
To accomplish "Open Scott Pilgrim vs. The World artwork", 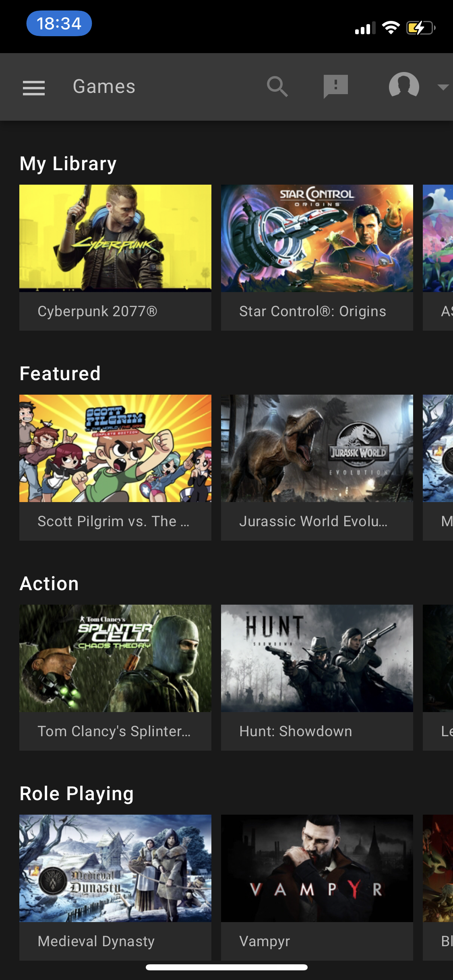I will [x=115, y=448].
